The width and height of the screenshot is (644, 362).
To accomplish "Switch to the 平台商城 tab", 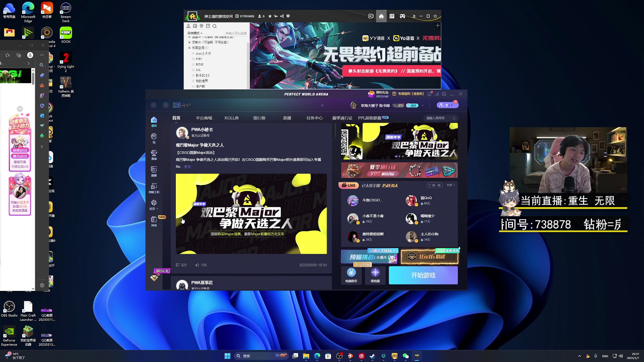I will (x=204, y=118).
